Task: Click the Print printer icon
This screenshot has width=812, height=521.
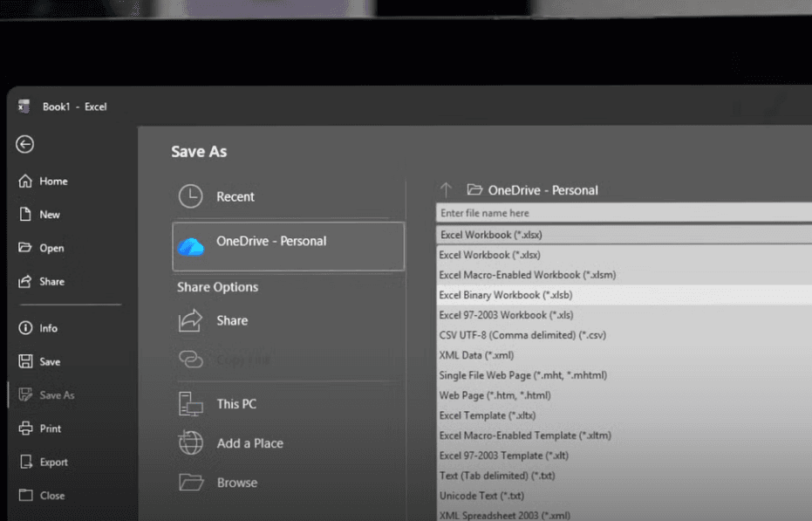Action: tap(25, 428)
